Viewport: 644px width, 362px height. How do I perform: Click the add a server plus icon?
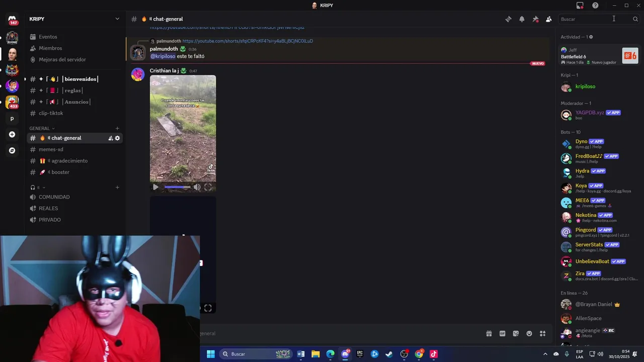click(x=12, y=134)
